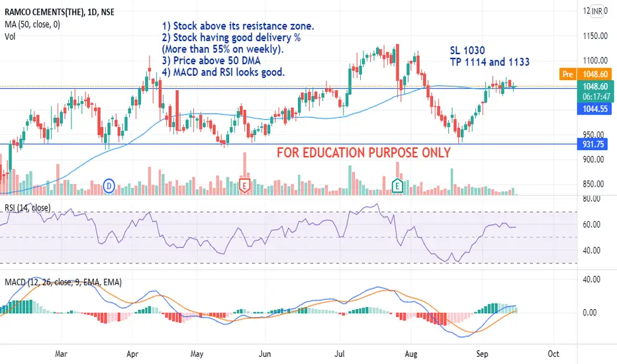This screenshot has height=364, width=617.
Task: Click the blue 1044.55 price label
Action: click(594, 109)
